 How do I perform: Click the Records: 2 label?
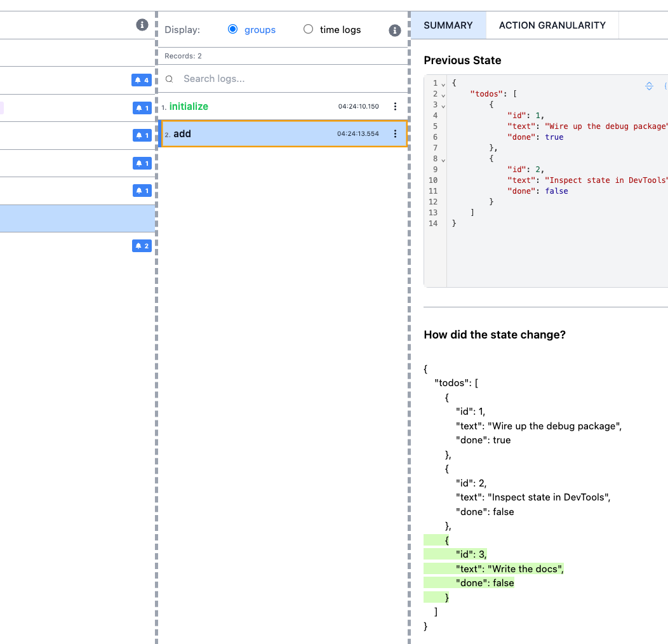[183, 56]
